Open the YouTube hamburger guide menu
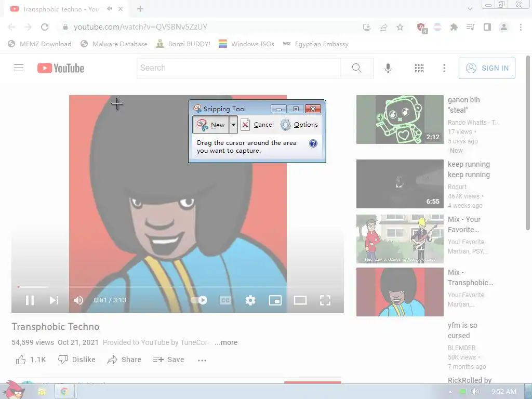The height and width of the screenshot is (399, 532). 19,68
